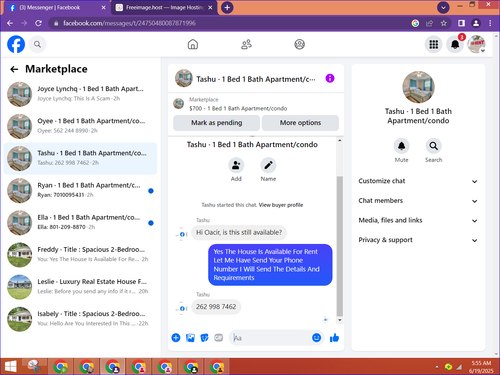Go to the Home feed icon
Screen dimensions: 500x375
coord(193,44)
